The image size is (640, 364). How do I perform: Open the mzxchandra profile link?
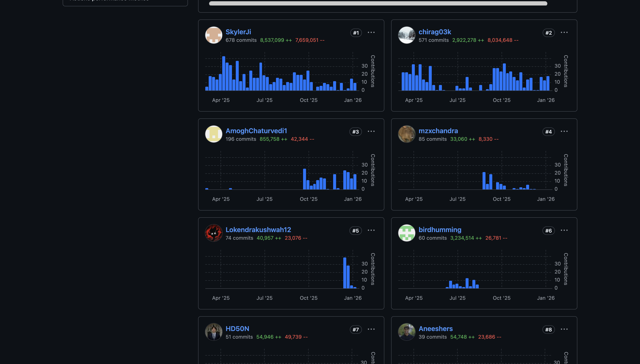coord(438,131)
